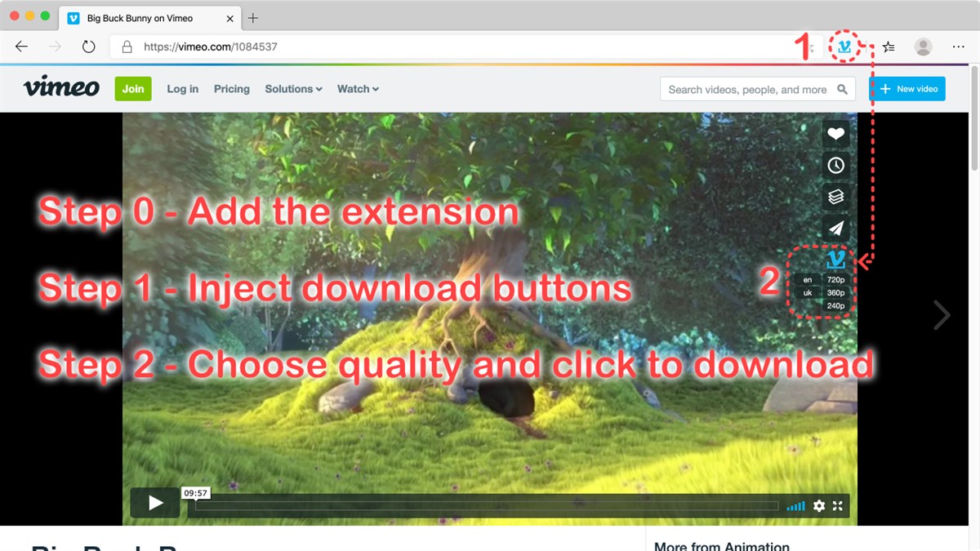This screenshot has width=980, height=551.
Task: Go forward with browser forward arrow
Action: pos(55,47)
